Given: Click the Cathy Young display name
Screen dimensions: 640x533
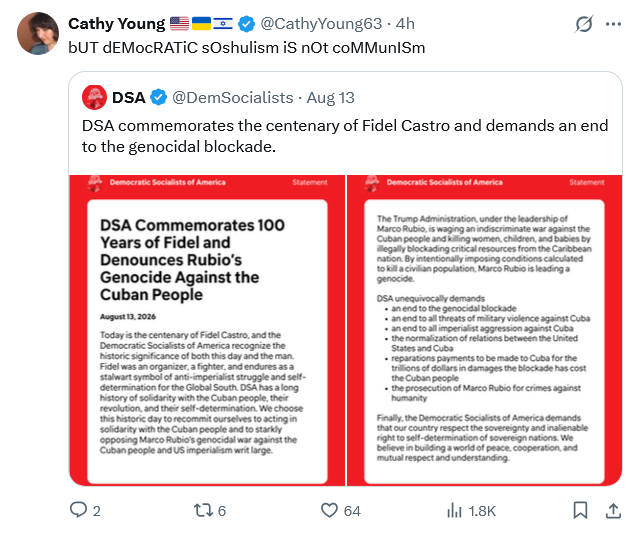Looking at the screenshot, I should pos(117,24).
